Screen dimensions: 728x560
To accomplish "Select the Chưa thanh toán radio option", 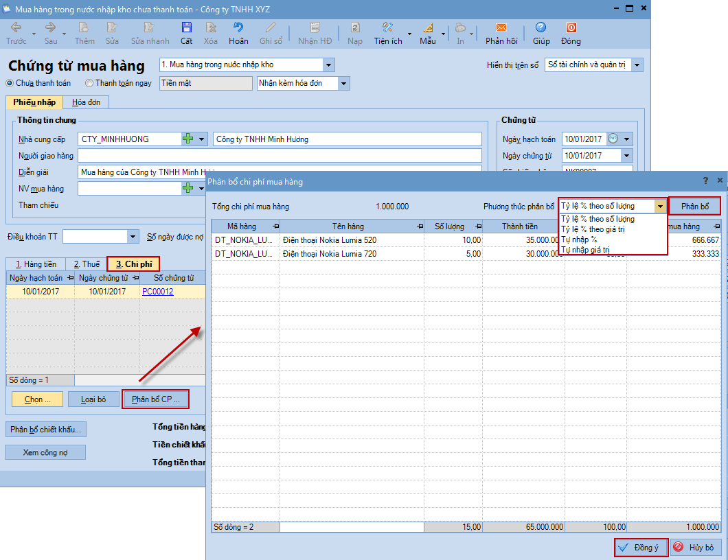I will [10, 84].
